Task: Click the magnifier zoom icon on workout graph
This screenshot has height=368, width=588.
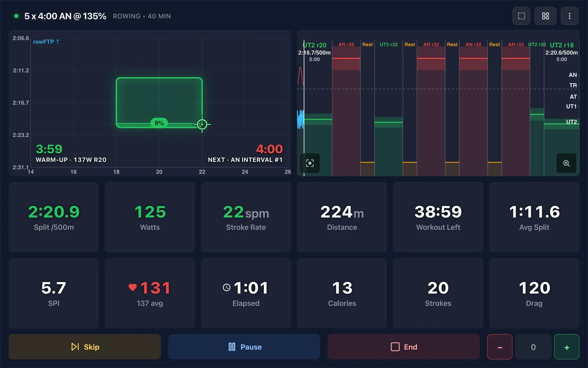Action: tap(566, 163)
